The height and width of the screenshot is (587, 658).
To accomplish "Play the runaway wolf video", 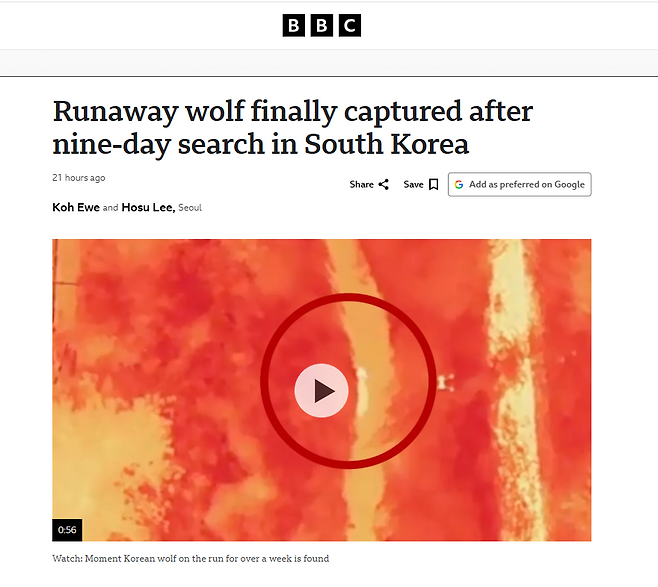I will 321,391.
